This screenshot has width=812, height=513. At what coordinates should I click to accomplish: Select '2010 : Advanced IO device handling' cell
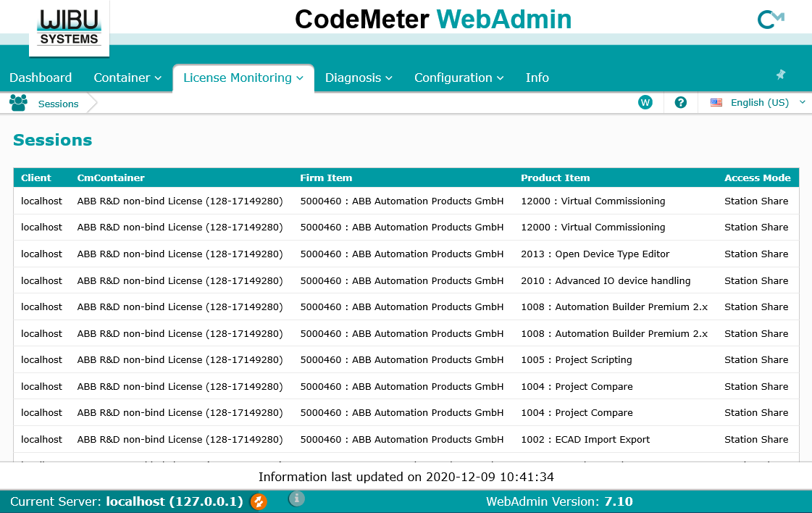606,281
